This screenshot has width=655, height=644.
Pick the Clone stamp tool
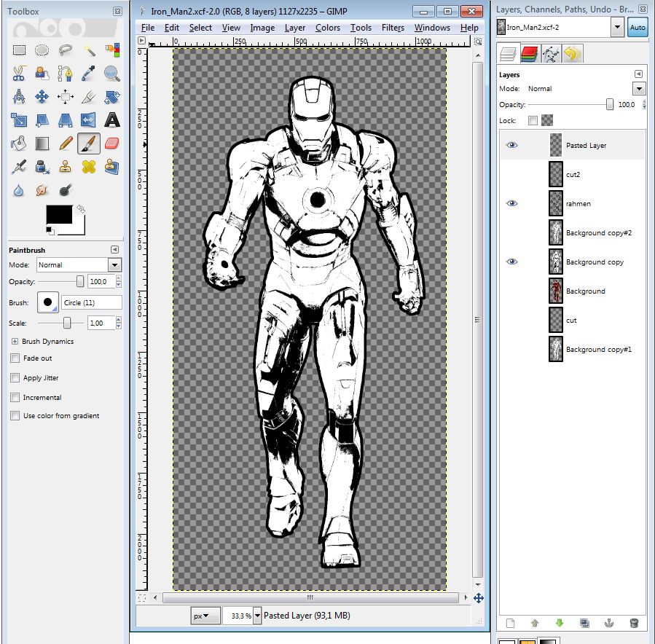(x=65, y=167)
